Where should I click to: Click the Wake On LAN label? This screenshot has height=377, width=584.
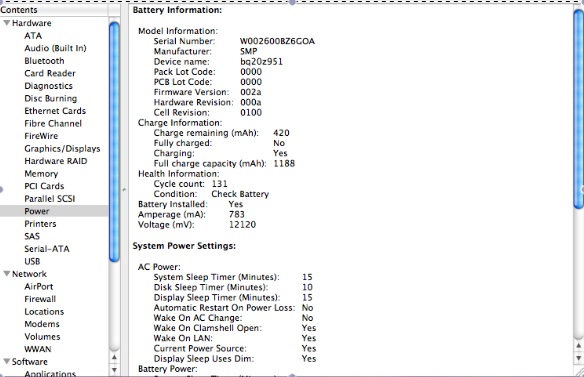tap(183, 338)
